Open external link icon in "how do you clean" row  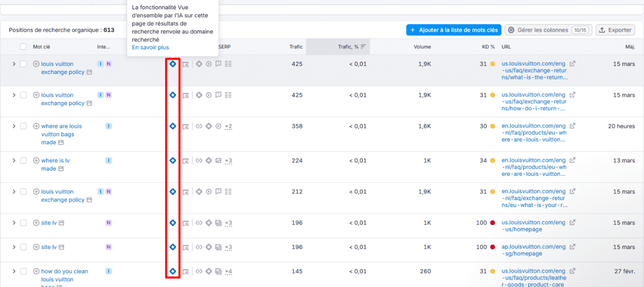pos(572,271)
